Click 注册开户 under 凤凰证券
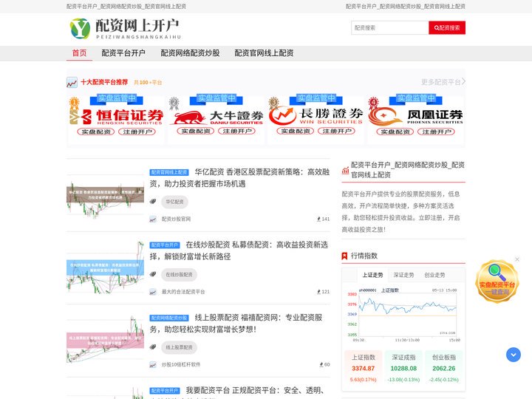This screenshot has height=399, width=532. click(436, 132)
